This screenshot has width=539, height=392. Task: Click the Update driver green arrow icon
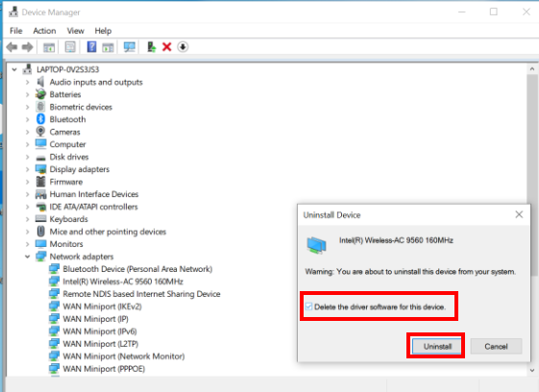click(x=151, y=47)
